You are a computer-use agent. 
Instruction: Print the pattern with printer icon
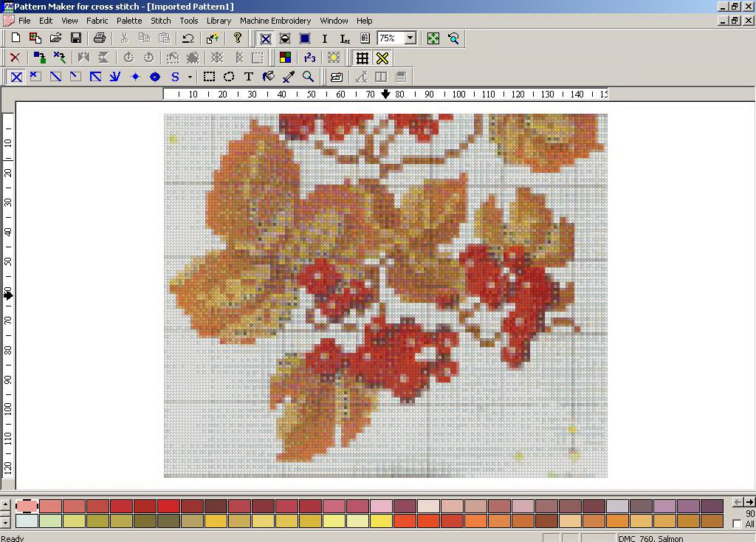pyautogui.click(x=100, y=38)
